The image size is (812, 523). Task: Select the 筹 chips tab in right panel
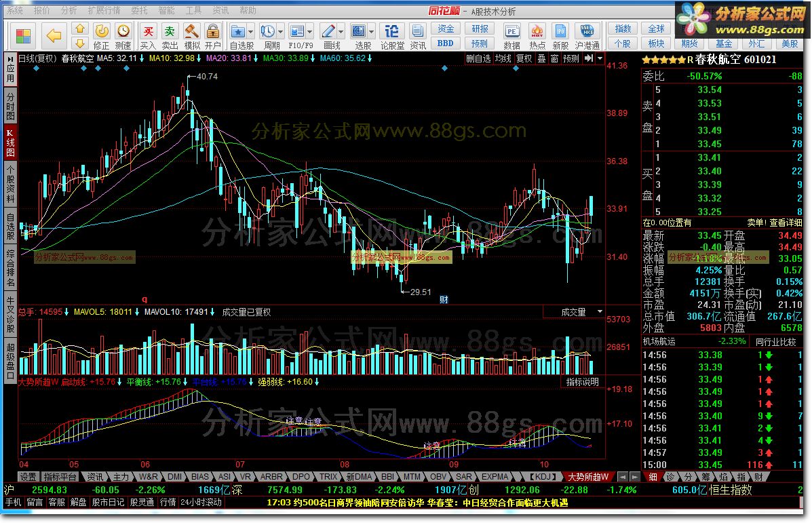point(705,476)
